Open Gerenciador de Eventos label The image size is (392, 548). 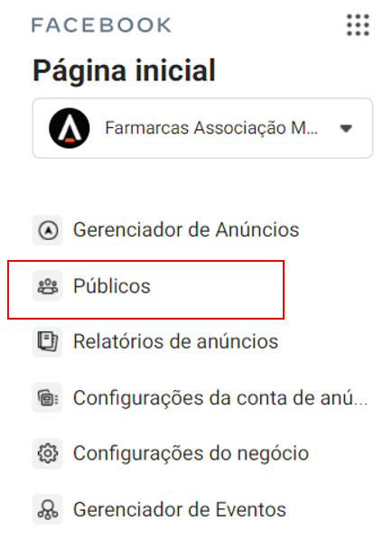click(x=180, y=509)
